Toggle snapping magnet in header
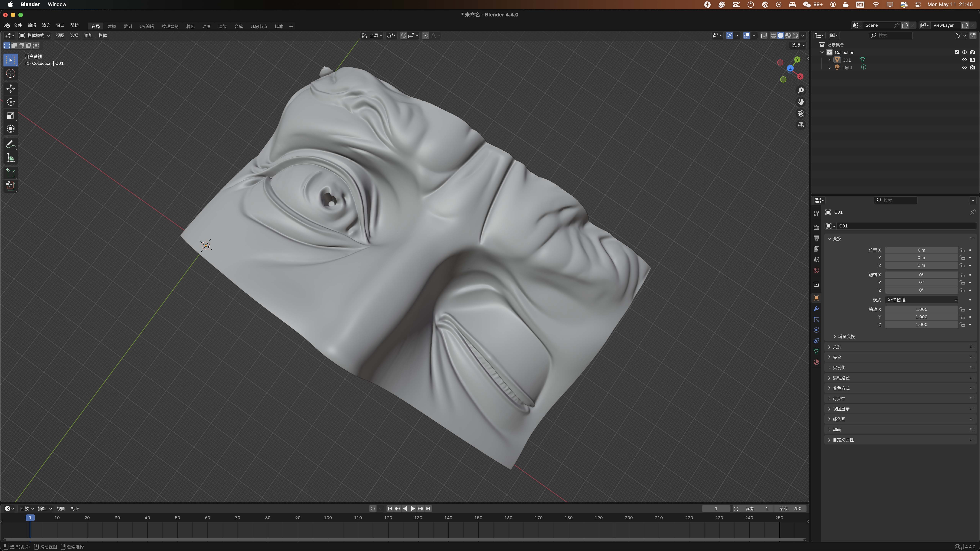This screenshot has height=551, width=980. coord(404,35)
